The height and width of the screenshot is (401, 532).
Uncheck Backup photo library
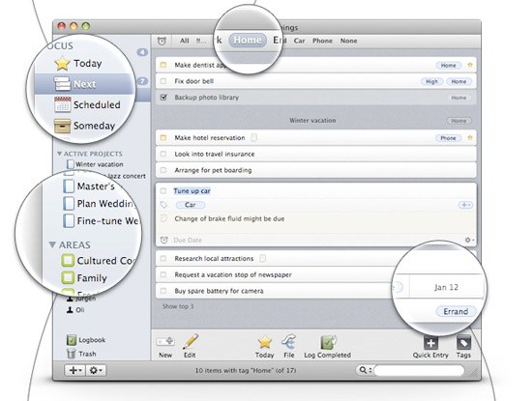click(x=163, y=98)
